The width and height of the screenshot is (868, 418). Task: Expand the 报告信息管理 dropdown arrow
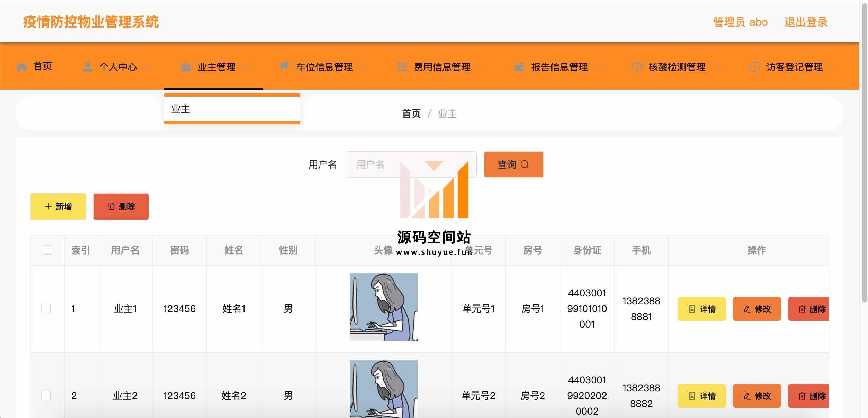point(598,66)
